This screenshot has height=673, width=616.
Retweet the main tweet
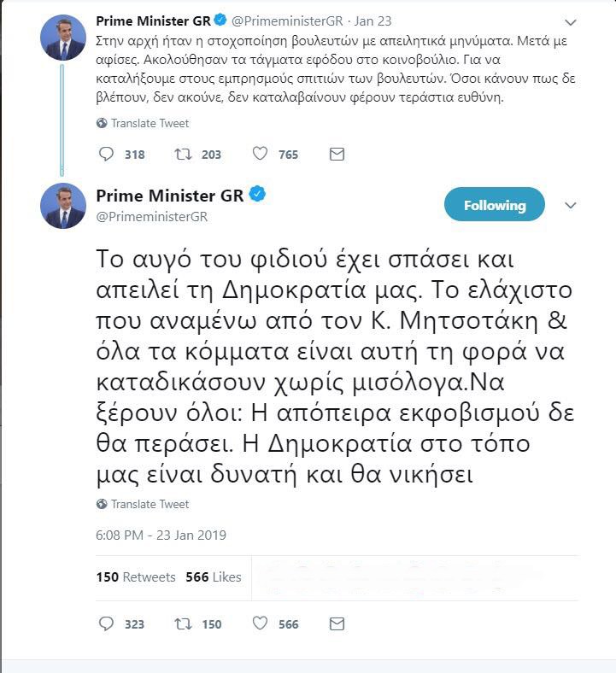[182, 624]
